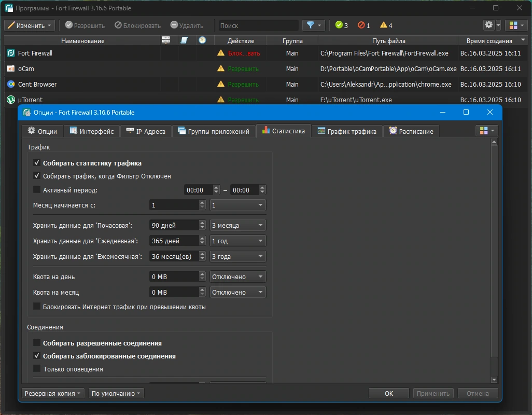Sort by Время создания column header
Image resolution: width=532 pixels, height=415 pixels.
(x=493, y=40)
